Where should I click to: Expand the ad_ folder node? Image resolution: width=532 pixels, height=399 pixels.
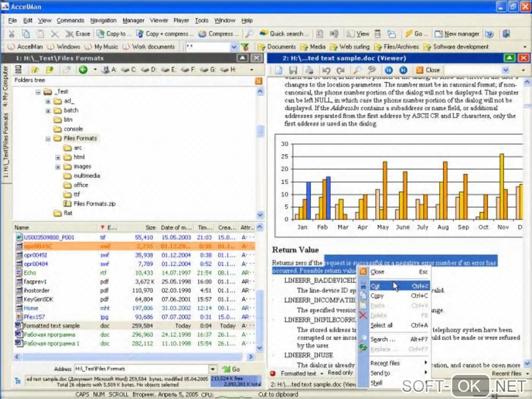48,101
